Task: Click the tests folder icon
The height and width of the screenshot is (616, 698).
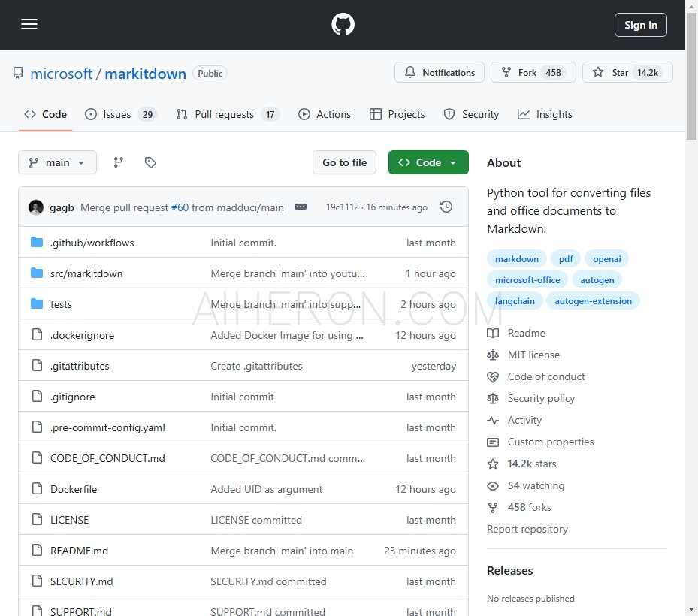Action: point(37,304)
